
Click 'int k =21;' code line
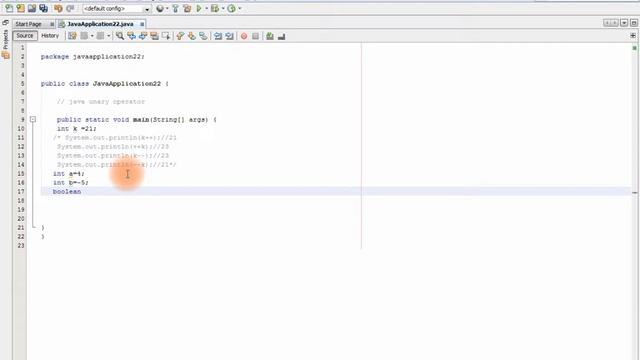pyautogui.click(x=77, y=129)
